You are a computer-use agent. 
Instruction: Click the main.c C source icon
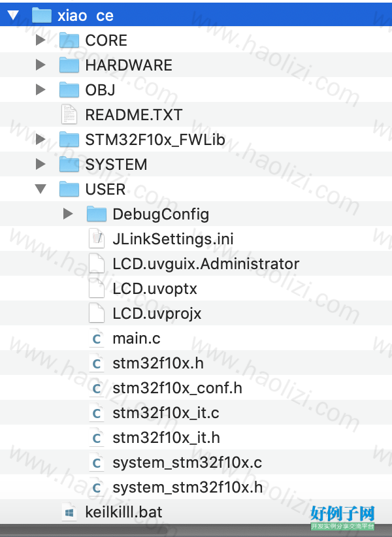[97, 338]
